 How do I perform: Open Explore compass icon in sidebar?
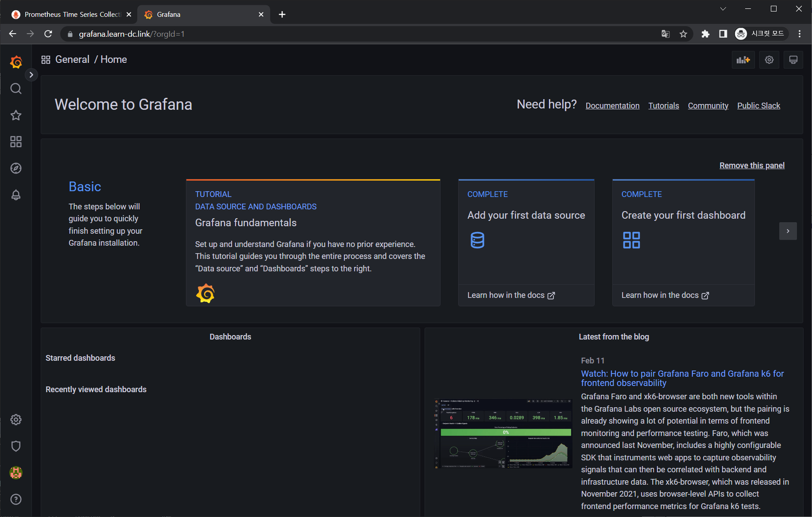pyautogui.click(x=16, y=168)
